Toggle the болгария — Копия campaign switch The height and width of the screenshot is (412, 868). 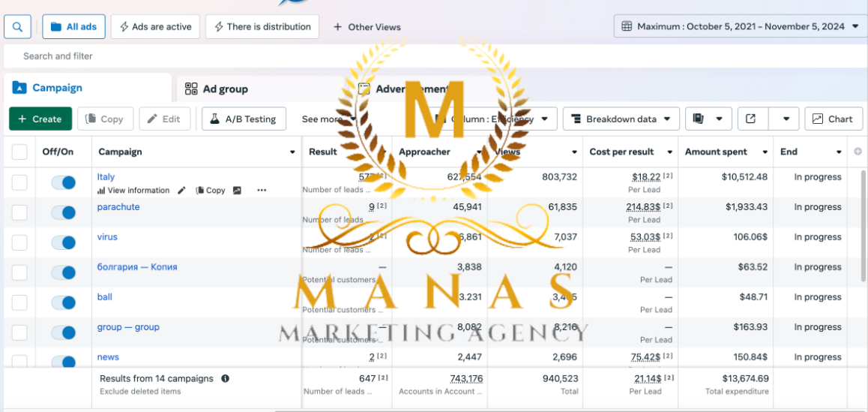(x=63, y=273)
